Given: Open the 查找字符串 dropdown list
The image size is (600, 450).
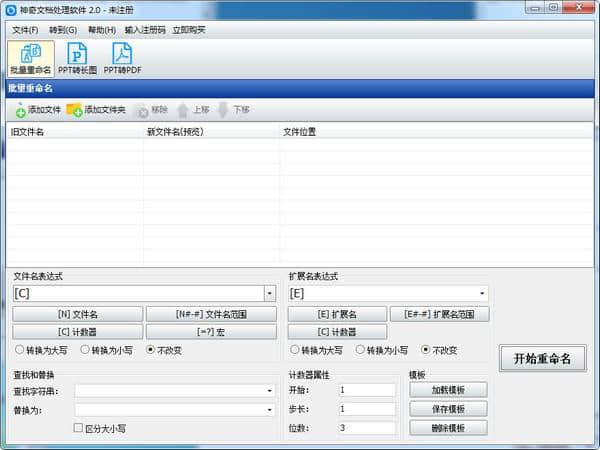Looking at the screenshot, I should (269, 390).
